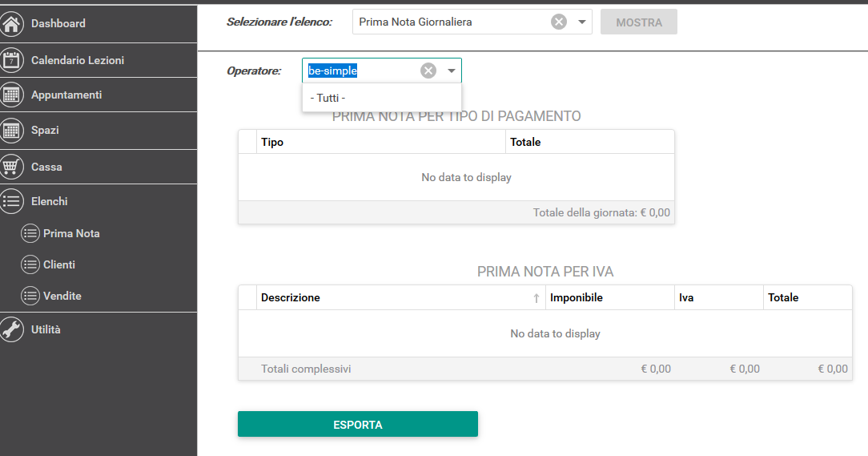Select the Spazi icon in the sidebar
The height and width of the screenshot is (456, 868).
11,130
